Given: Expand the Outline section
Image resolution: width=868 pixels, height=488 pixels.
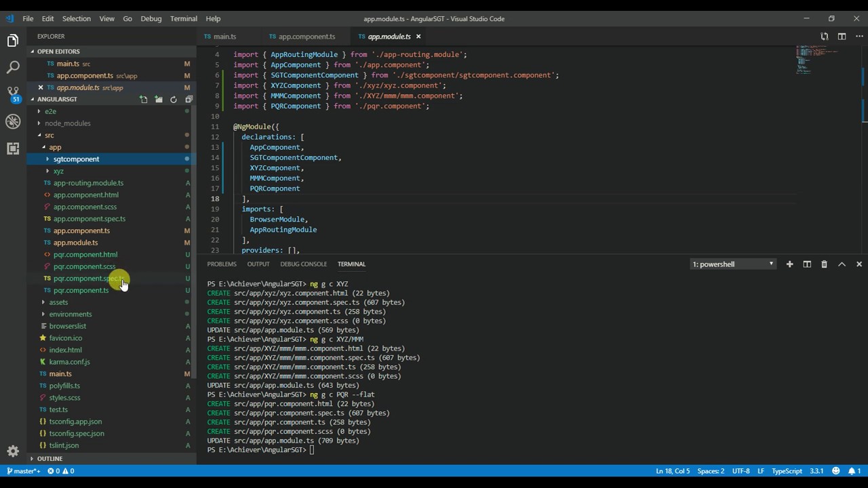Looking at the screenshot, I should pos(50,459).
